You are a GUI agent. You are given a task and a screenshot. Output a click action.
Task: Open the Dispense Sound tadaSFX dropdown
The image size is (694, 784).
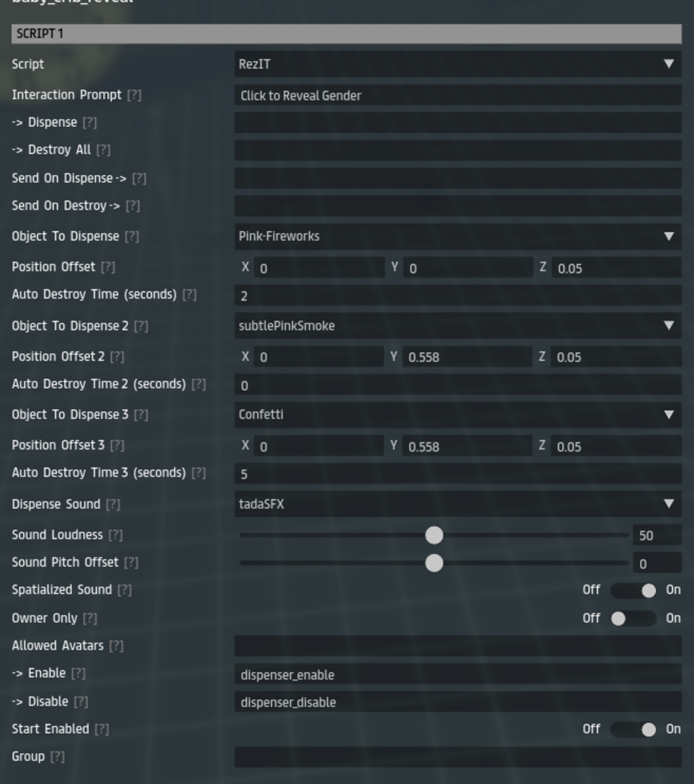[458, 504]
